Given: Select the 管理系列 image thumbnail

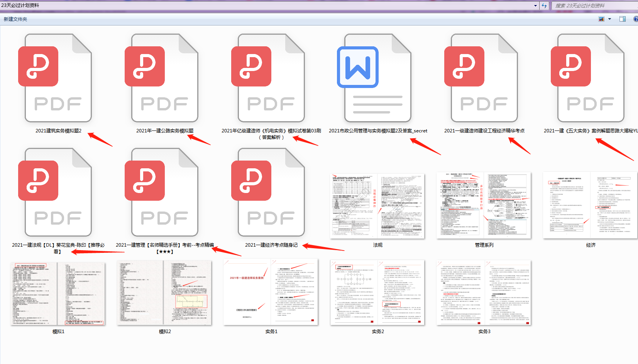Looking at the screenshot, I should point(484,206).
